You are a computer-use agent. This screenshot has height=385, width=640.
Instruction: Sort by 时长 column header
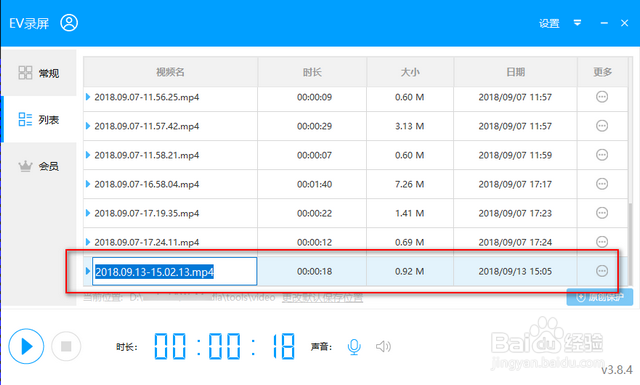point(312,72)
